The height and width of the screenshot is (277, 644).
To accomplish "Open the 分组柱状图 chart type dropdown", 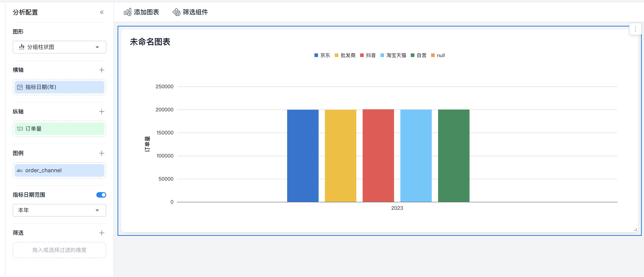I will pyautogui.click(x=59, y=47).
